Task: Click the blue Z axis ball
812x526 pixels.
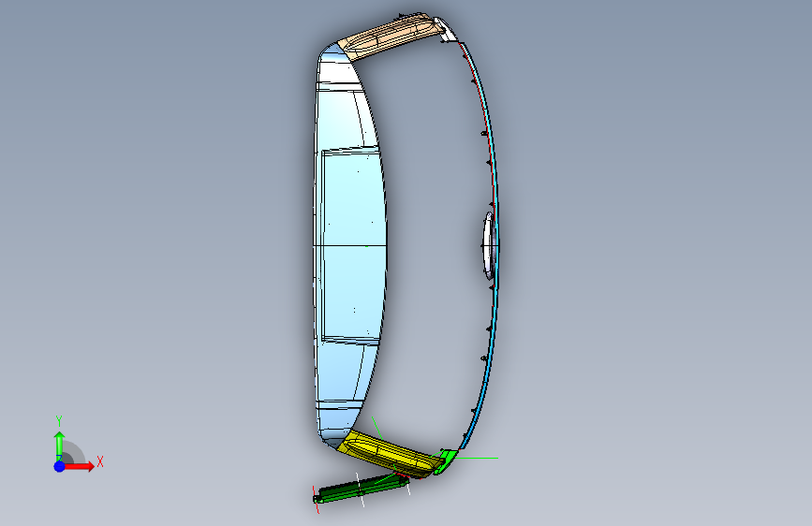Action: tap(60, 466)
